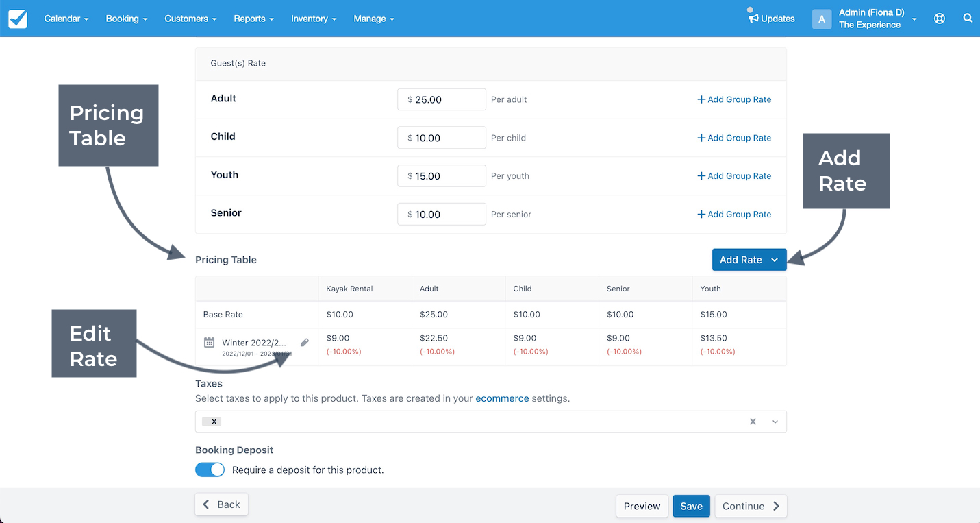The image size is (980, 523).
Task: Click the Checkfront checkmark logo
Action: [x=18, y=19]
